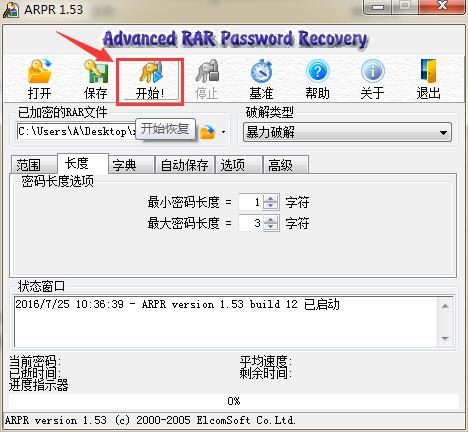The width and height of the screenshot is (468, 432).
Task: Click the 关于 (About) info icon
Action: 373,79
